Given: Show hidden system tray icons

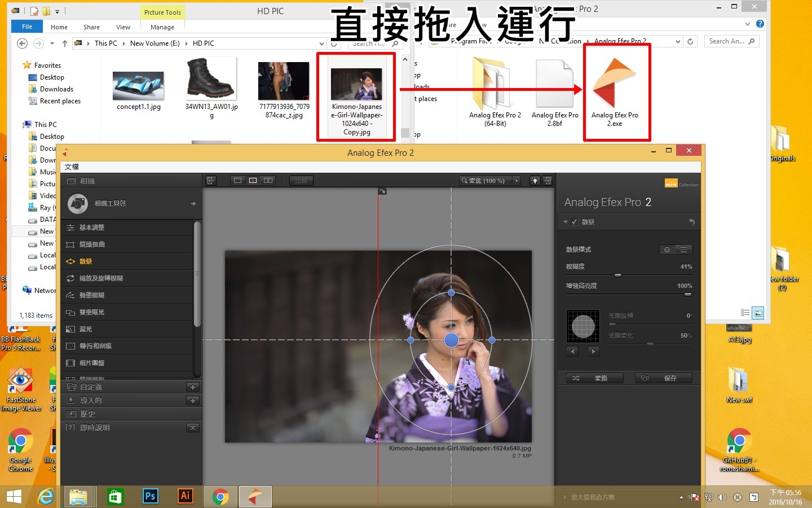Looking at the screenshot, I should pyautogui.click(x=681, y=497).
